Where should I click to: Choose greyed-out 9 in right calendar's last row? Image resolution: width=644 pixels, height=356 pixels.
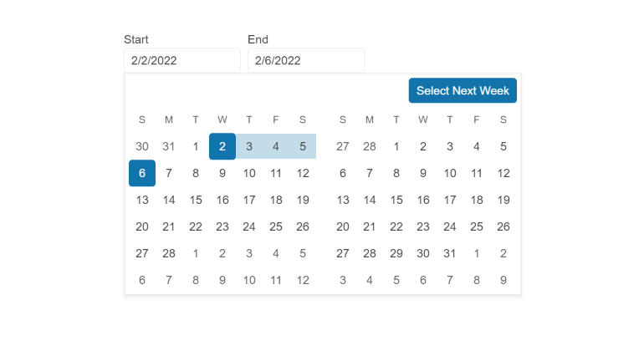(503, 280)
